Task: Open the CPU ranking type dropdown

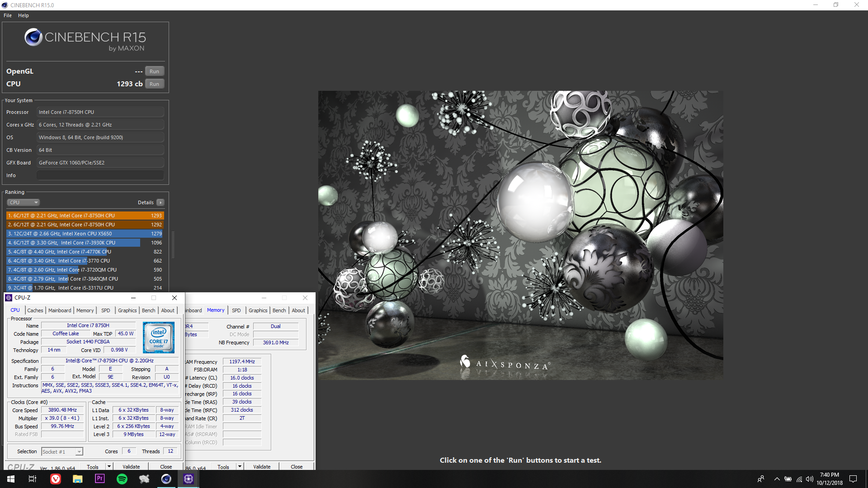Action: 24,202
